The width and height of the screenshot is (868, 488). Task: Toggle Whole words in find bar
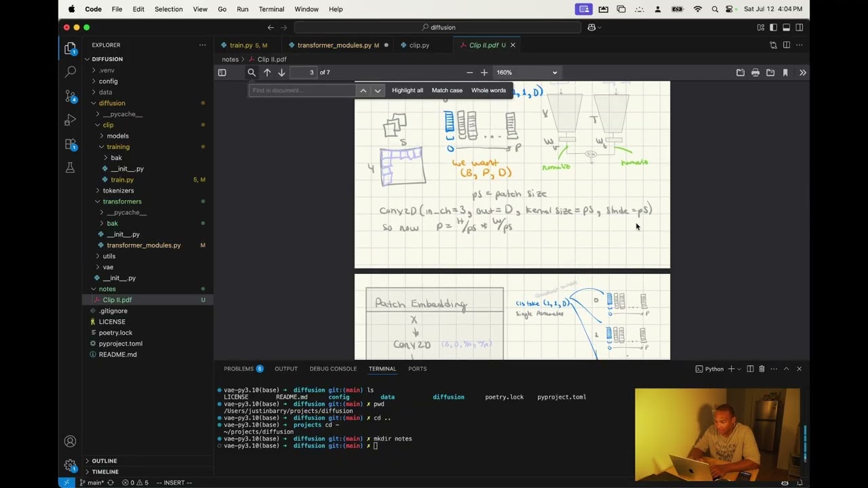pos(489,90)
